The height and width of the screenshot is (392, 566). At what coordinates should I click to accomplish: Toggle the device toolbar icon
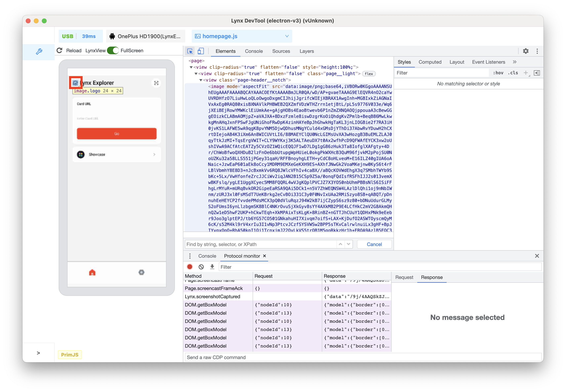[201, 51]
